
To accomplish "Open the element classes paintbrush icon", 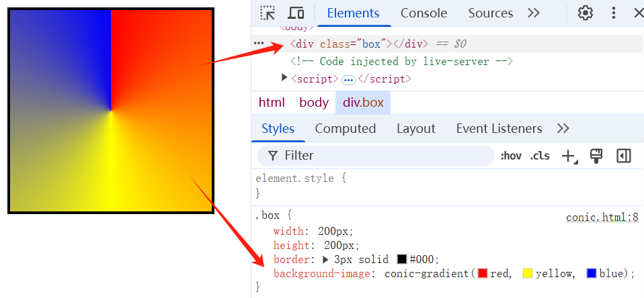I will click(x=596, y=156).
